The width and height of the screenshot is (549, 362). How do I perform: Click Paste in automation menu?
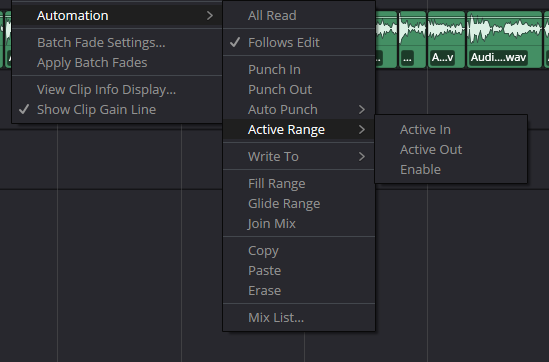tap(299, 270)
